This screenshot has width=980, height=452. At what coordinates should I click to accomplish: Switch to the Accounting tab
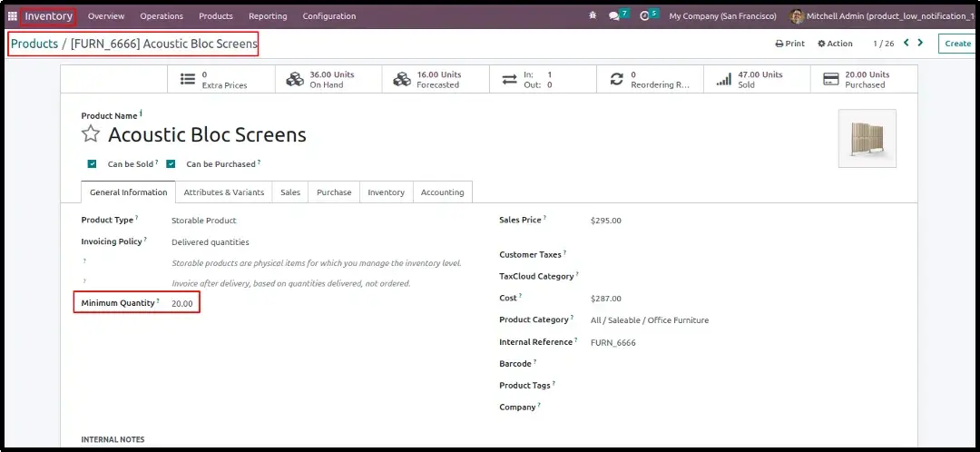(442, 192)
